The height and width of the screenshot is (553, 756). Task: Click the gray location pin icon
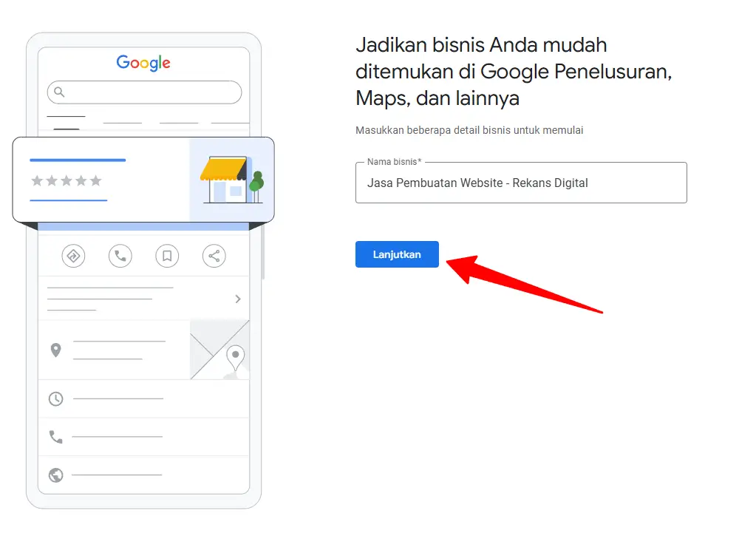(56, 350)
